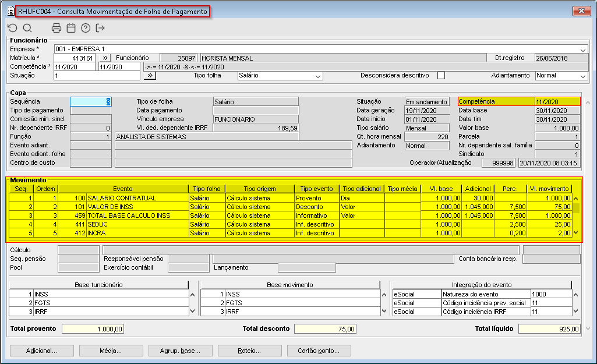Click the printer icon in toolbar
The height and width of the screenshot is (364, 597).
click(x=56, y=28)
